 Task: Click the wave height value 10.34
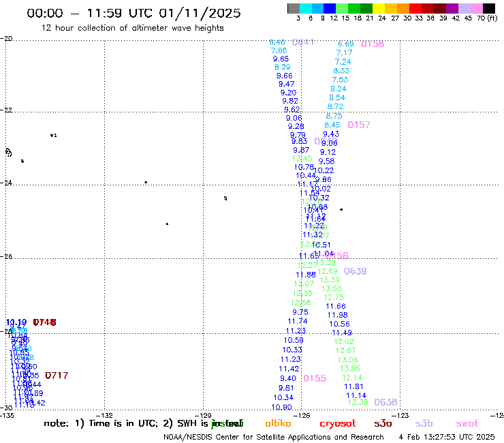point(283,397)
